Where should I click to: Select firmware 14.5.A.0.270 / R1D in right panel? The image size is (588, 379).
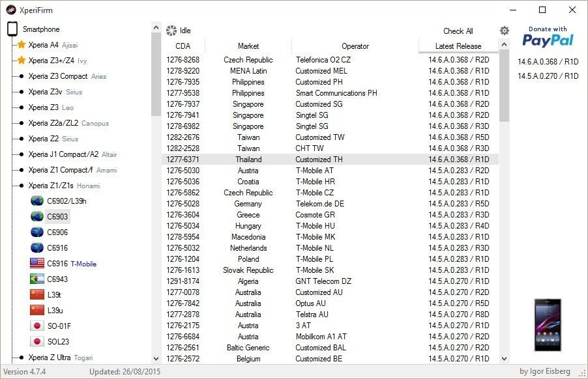coord(548,76)
